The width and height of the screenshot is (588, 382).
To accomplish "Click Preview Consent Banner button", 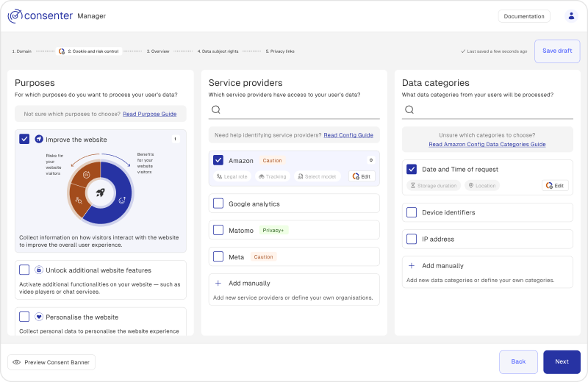I will 51,362.
